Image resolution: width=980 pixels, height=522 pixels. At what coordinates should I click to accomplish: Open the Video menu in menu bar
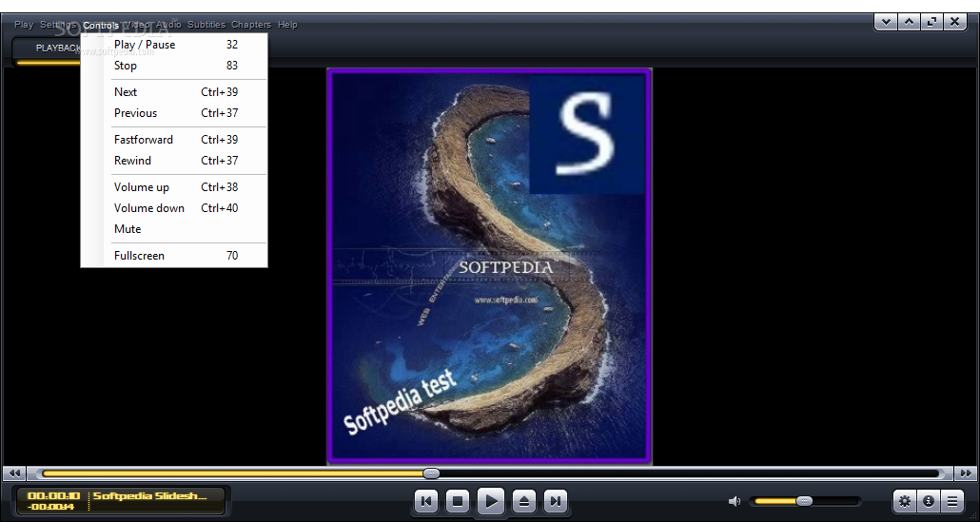[138, 25]
